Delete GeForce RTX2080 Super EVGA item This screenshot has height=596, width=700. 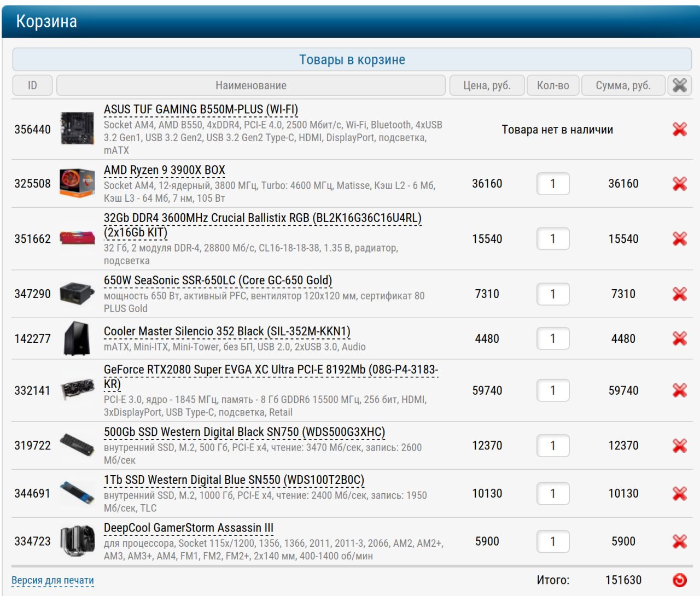679,390
